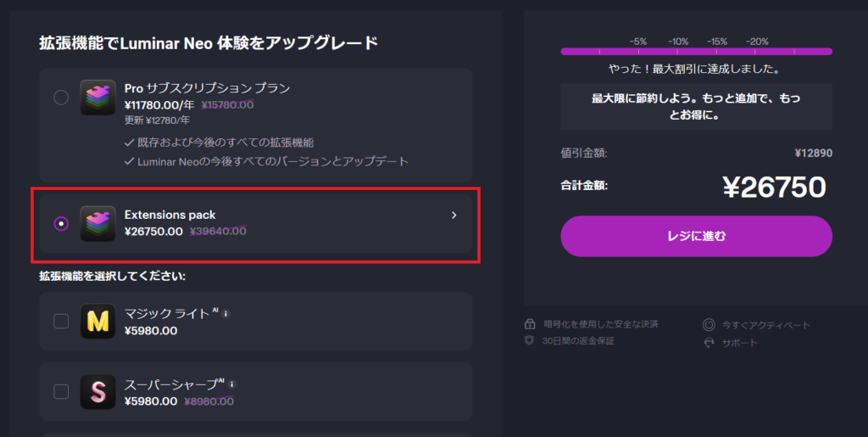Open info tooltip next to マジック ライト
The height and width of the screenshot is (437, 868).
[225, 313]
